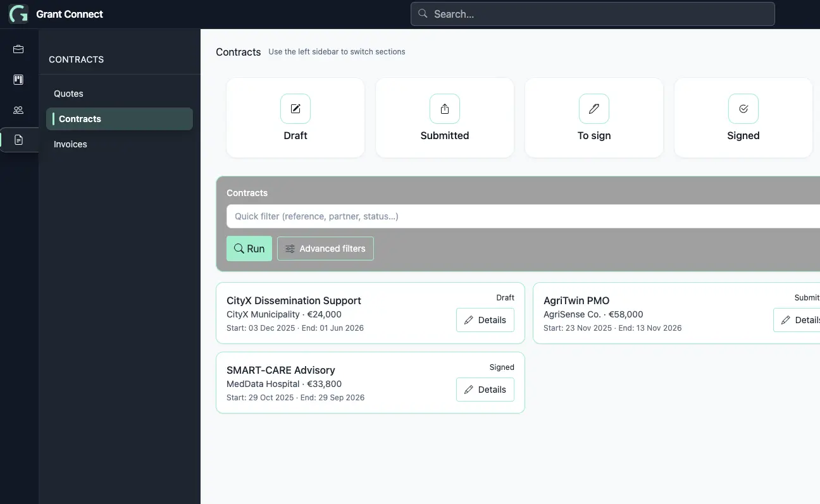Open the briefcase section in the sidebar
The width and height of the screenshot is (820, 504).
(18, 49)
